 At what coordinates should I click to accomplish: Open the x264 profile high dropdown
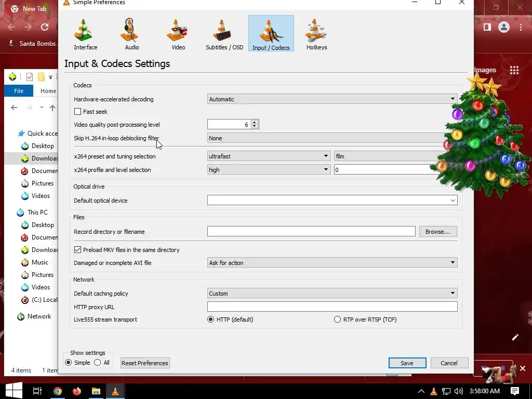click(x=269, y=170)
